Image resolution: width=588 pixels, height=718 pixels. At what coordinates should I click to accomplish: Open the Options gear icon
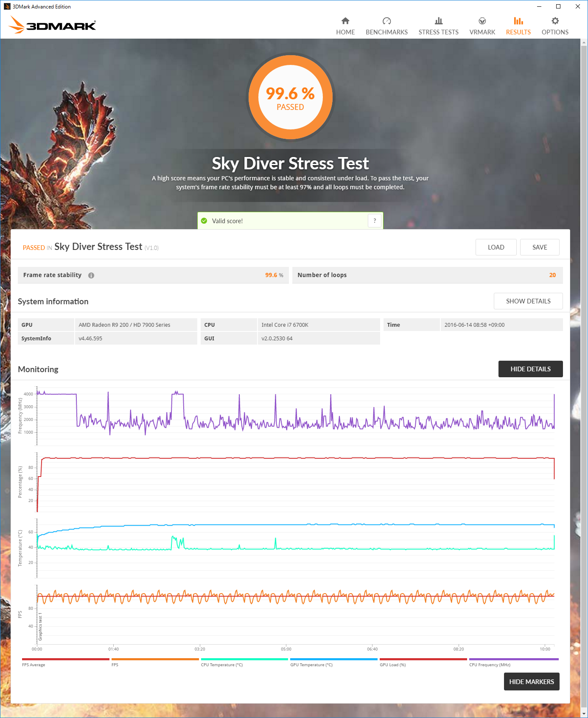point(555,21)
